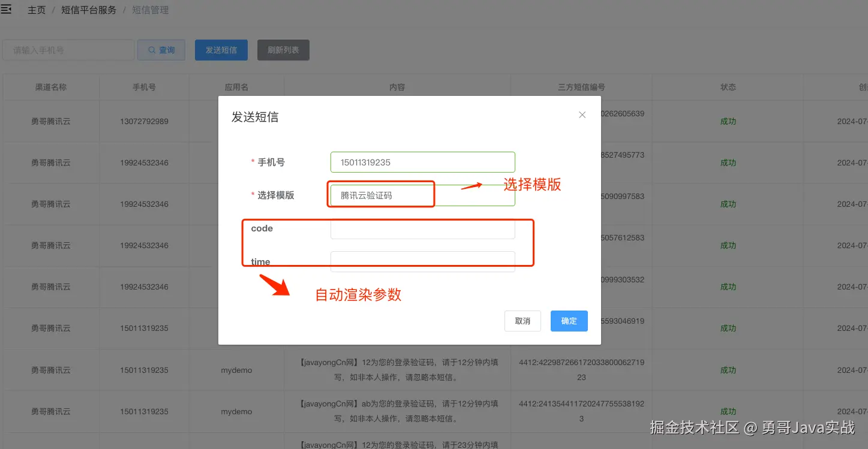Click the 刷新列表 button
Viewport: 868px width, 449px height.
[x=283, y=50]
